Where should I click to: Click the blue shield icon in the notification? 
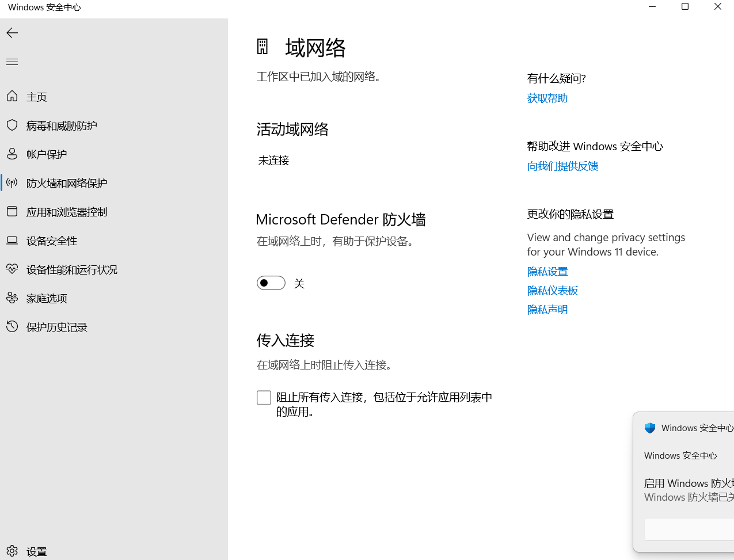(x=650, y=428)
